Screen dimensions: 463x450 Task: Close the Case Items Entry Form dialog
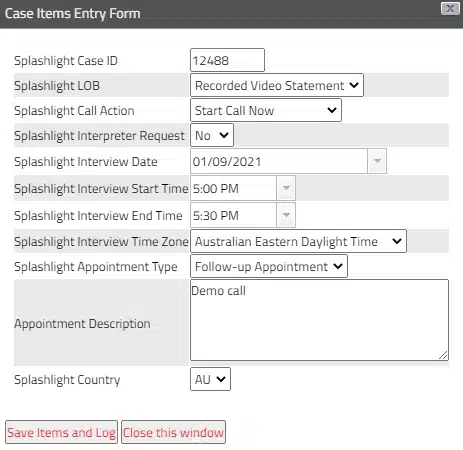tap(450, 8)
